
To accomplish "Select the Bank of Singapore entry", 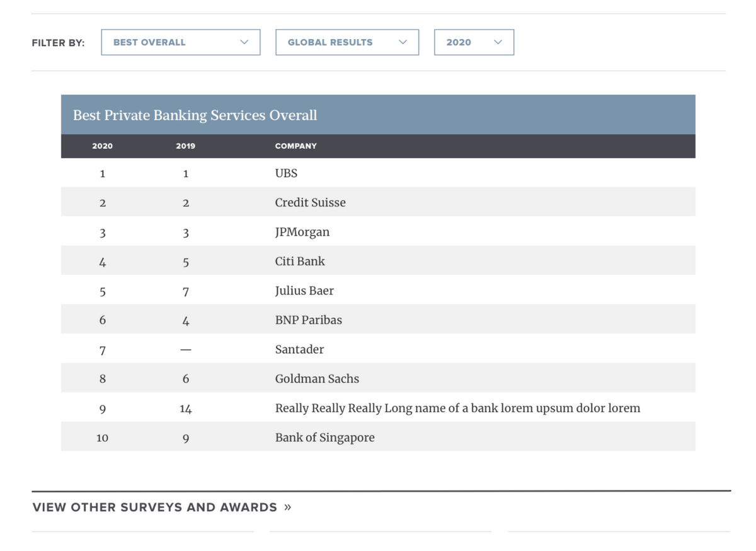I will point(324,438).
